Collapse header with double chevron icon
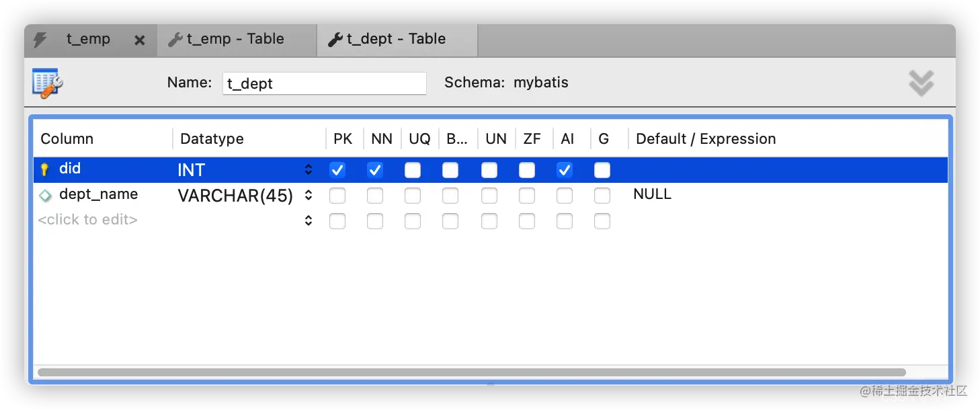The height and width of the screenshot is (410, 980). 921,83
